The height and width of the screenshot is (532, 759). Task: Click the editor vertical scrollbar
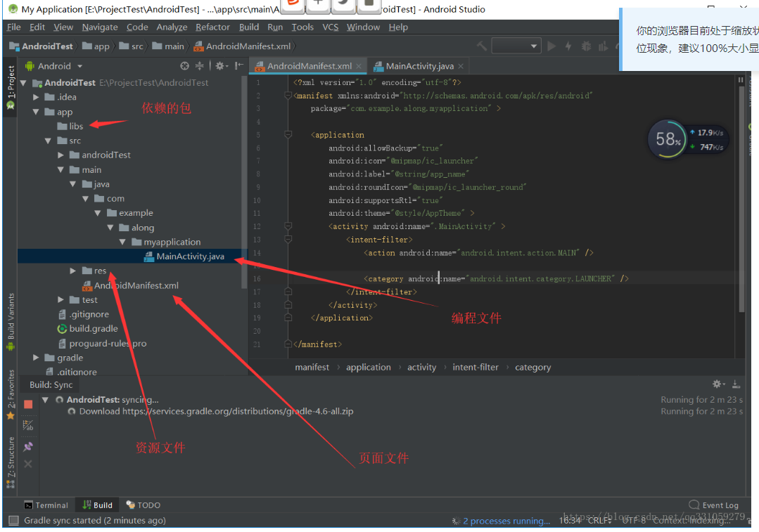[x=741, y=198]
